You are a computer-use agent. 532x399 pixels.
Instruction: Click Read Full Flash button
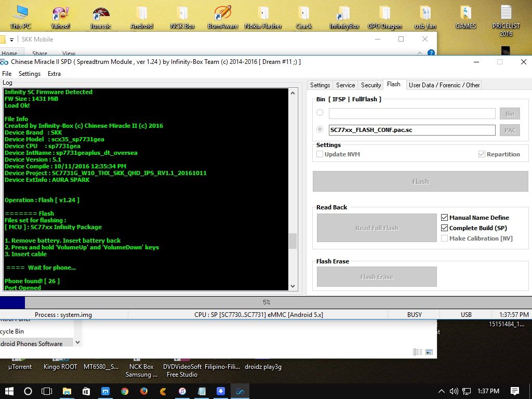[x=377, y=228]
